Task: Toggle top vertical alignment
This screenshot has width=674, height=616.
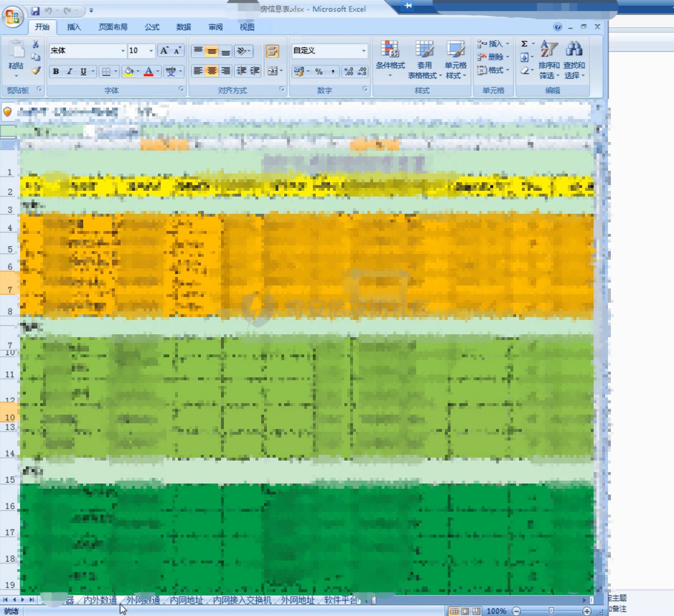Action: [198, 51]
